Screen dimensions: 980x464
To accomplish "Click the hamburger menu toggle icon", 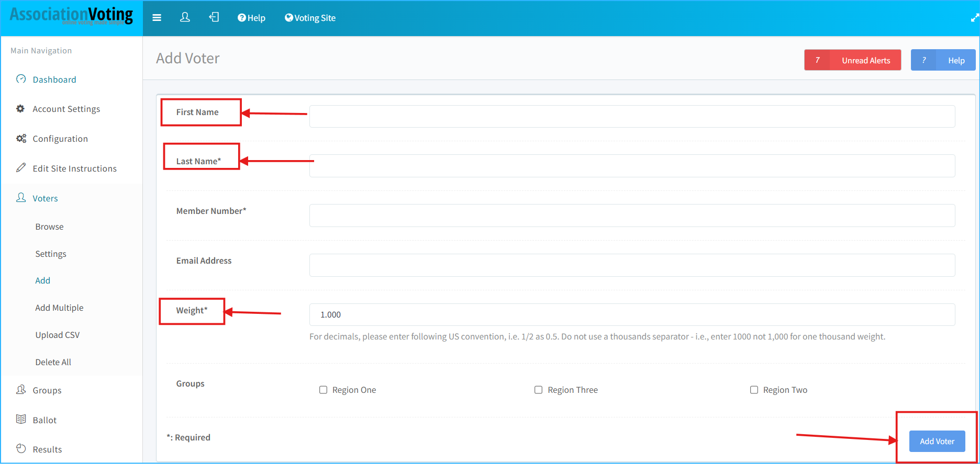I will tap(157, 18).
